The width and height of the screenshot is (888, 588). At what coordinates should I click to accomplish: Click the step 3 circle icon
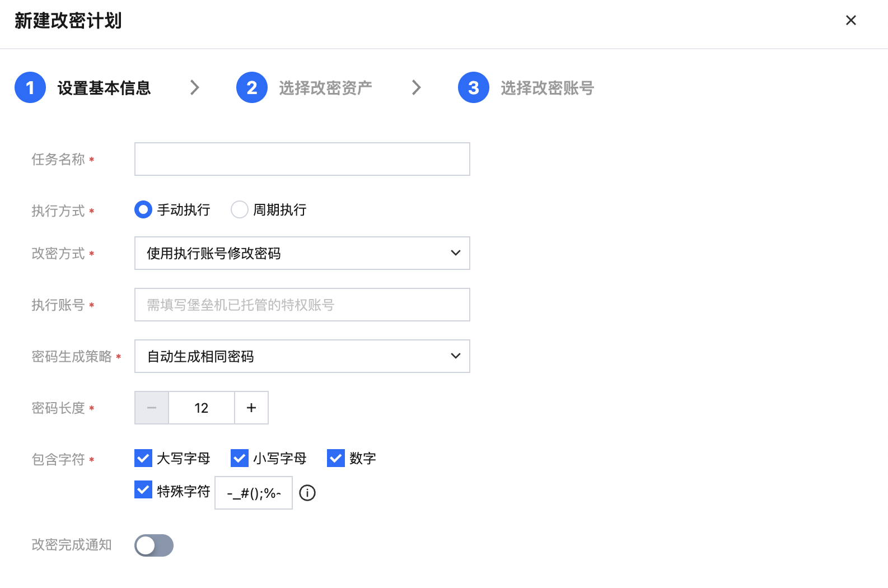click(x=474, y=88)
